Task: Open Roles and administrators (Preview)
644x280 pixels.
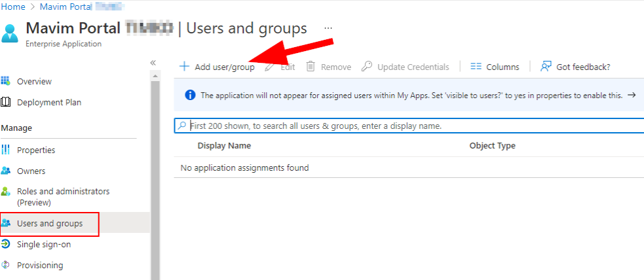Action: [64, 197]
